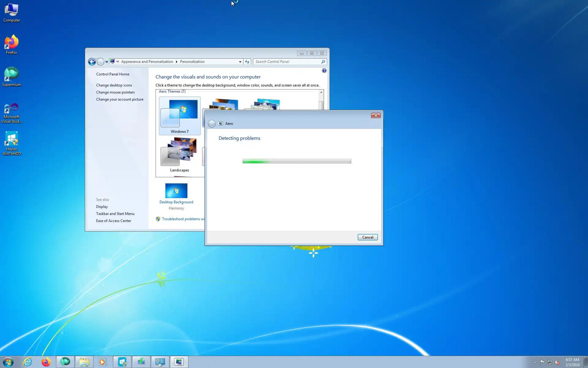Click the themes list scroll-up arrow
This screenshot has width=588, height=368.
[x=321, y=92]
